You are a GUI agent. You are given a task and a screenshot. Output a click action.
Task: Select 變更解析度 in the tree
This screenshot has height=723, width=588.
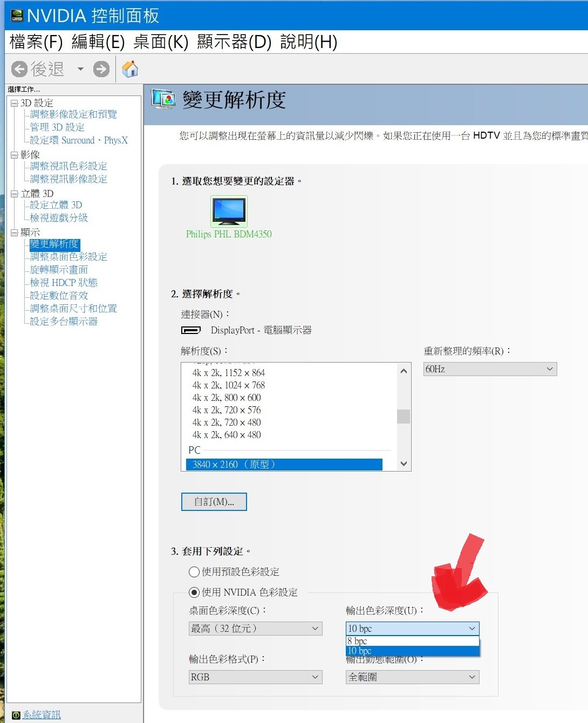point(54,244)
